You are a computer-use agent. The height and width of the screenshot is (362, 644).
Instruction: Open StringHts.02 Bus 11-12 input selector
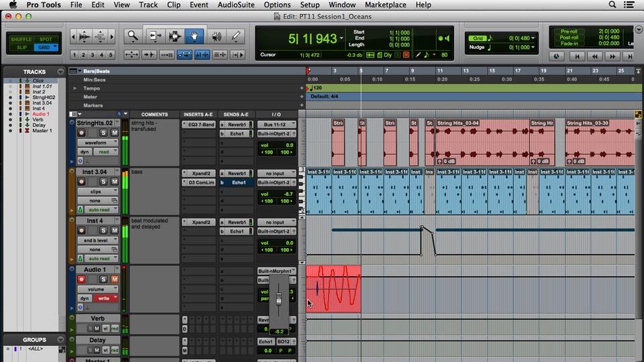[276, 125]
